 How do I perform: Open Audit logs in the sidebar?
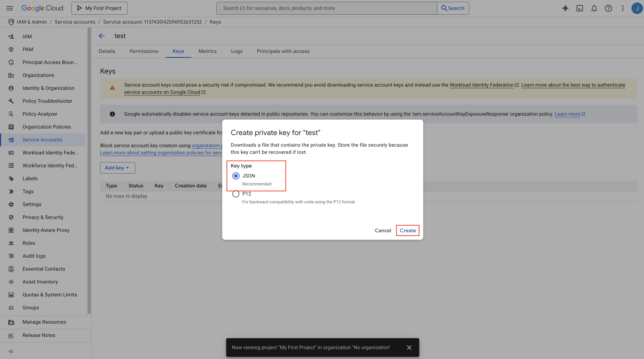tap(43, 256)
